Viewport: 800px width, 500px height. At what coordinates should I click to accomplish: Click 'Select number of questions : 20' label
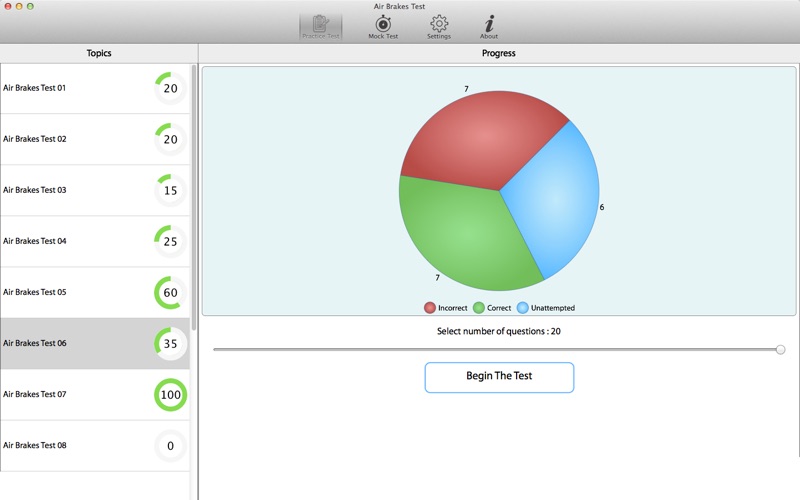click(x=498, y=331)
